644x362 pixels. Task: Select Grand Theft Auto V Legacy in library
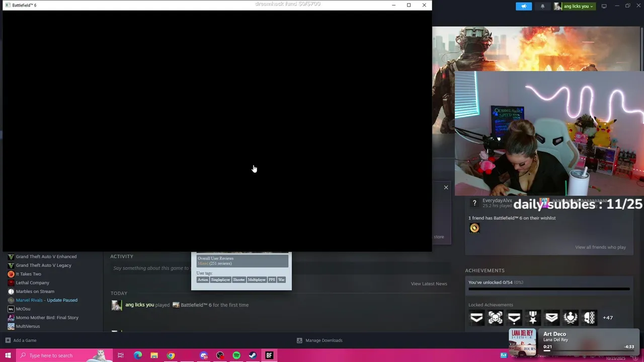pyautogui.click(x=43, y=265)
